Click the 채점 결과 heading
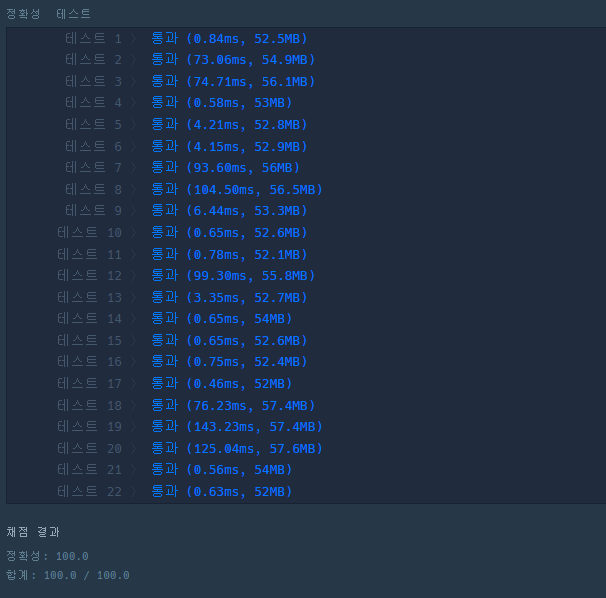 click(x=33, y=532)
